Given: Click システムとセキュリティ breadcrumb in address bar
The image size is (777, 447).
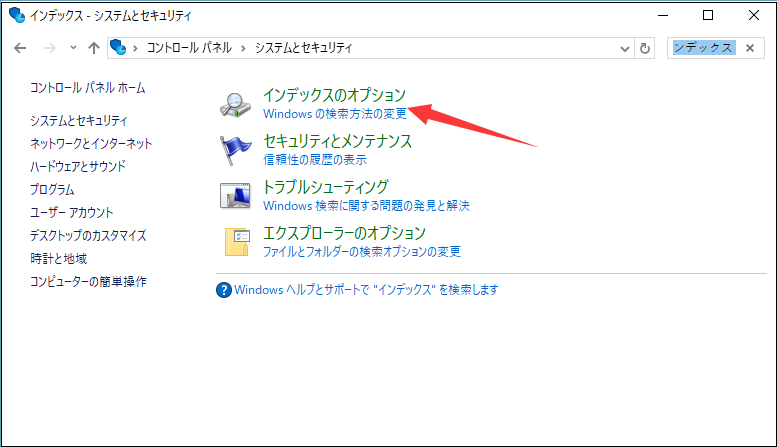Looking at the screenshot, I should coord(304,48).
